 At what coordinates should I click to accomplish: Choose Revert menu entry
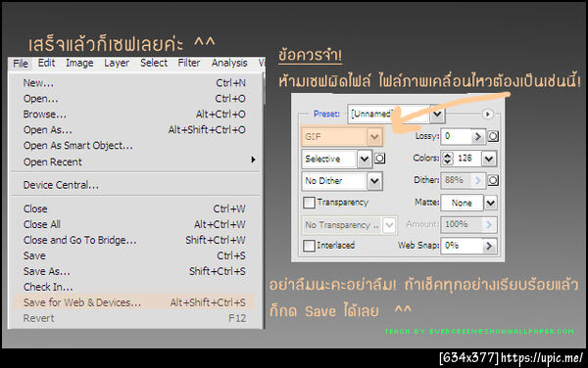tap(134, 318)
